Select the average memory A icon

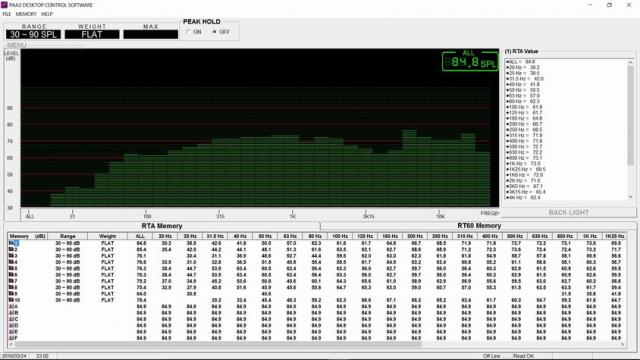pyautogui.click(x=11, y=307)
